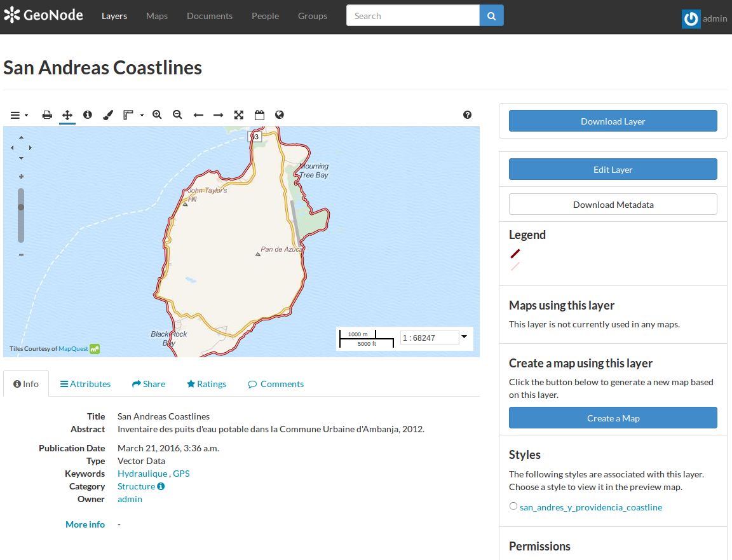Click the paintbrush styles tool

pyautogui.click(x=108, y=115)
